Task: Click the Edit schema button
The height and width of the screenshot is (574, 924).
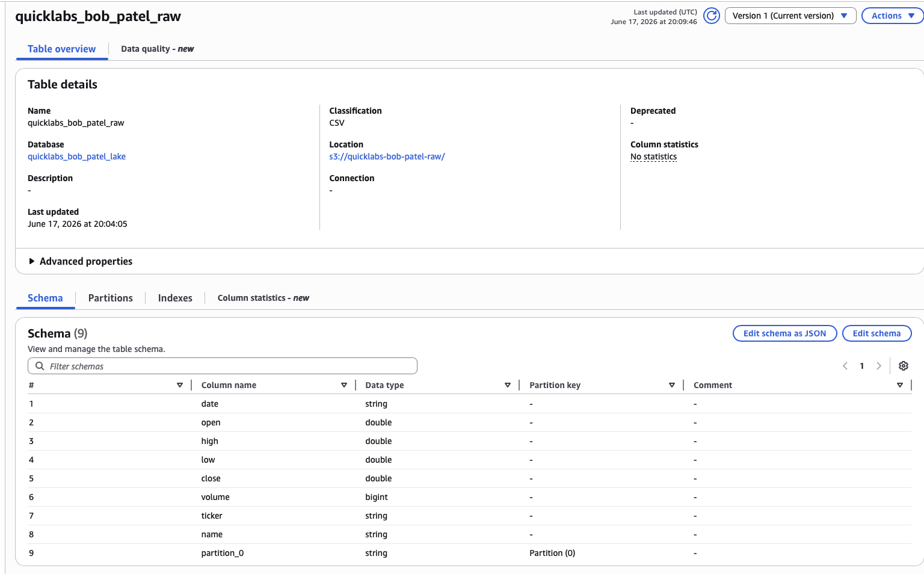Action: click(x=876, y=333)
